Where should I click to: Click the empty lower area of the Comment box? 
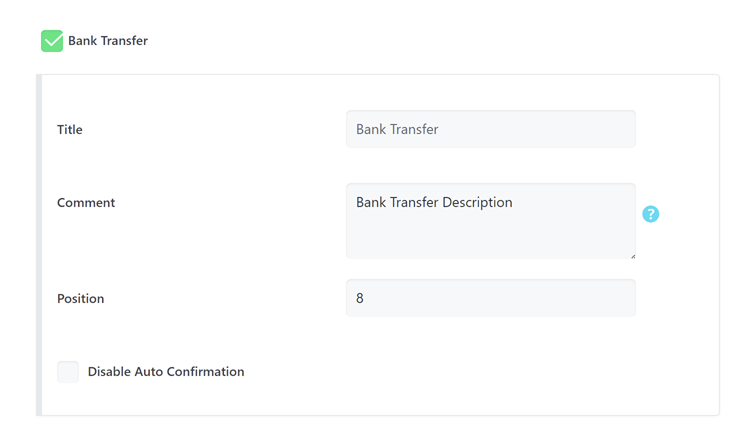[490, 240]
